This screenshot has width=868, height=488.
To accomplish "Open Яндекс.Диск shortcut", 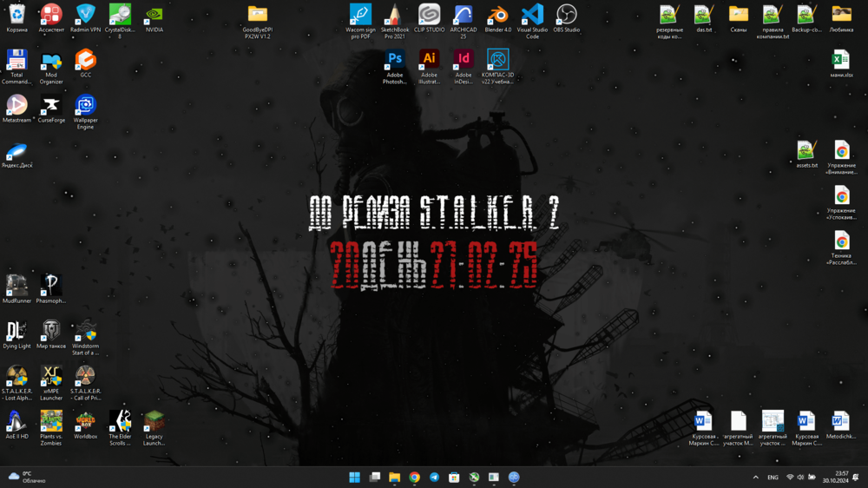I will pos(16,154).
